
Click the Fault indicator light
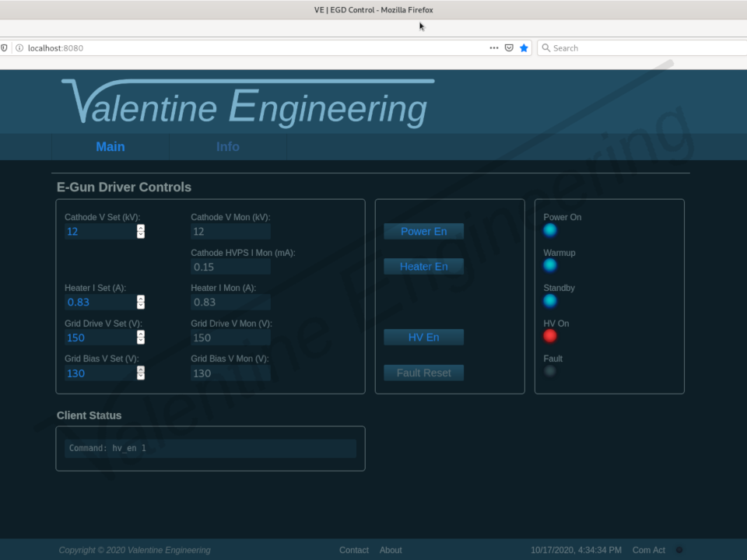click(x=550, y=371)
